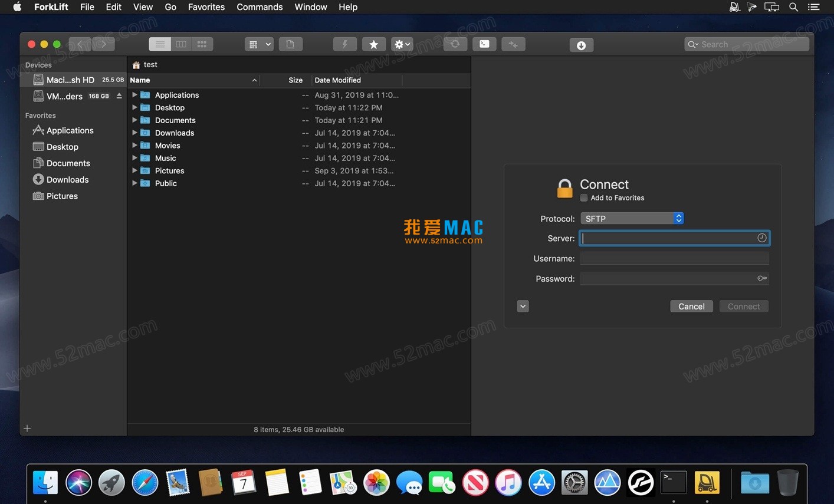834x504 pixels.
Task: Expand the Music folder row
Action: pyautogui.click(x=134, y=158)
